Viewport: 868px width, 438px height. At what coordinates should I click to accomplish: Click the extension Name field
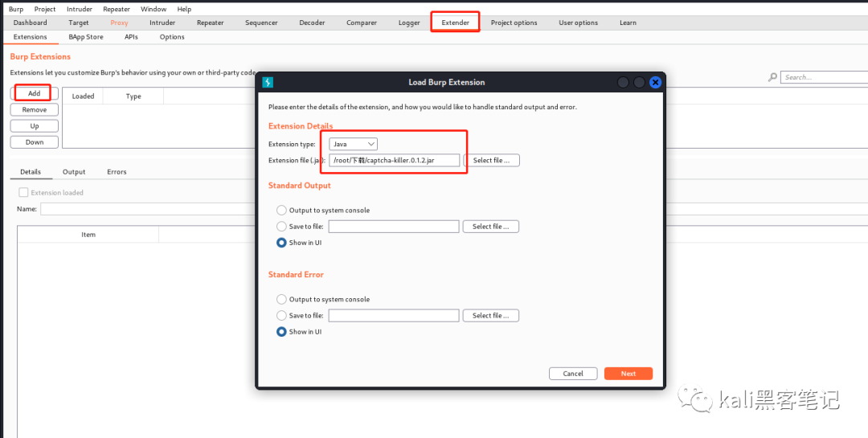pyautogui.click(x=148, y=209)
